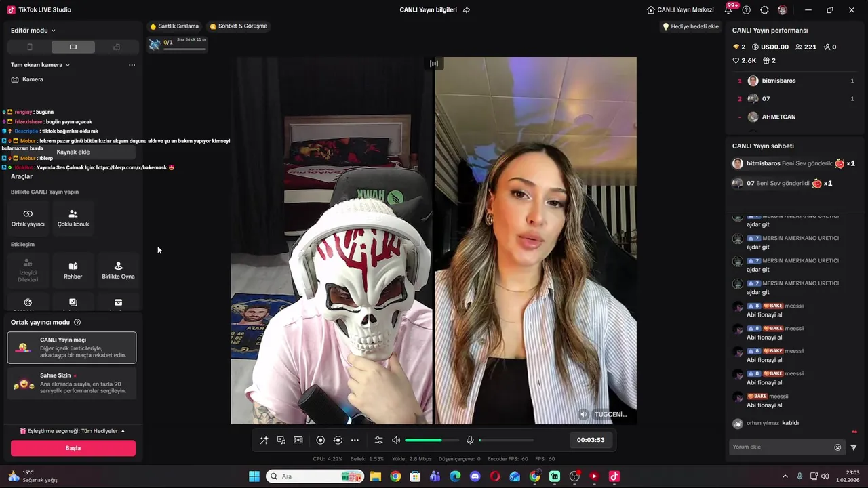Open the audio mixer settings icon
The height and width of the screenshot is (488, 868).
(x=379, y=440)
